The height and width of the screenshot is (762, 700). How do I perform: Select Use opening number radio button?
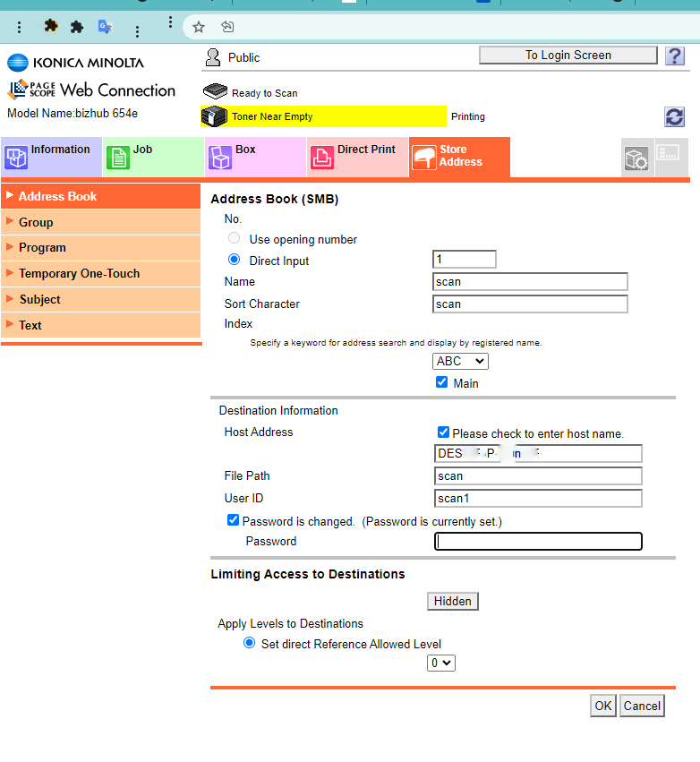[235, 238]
